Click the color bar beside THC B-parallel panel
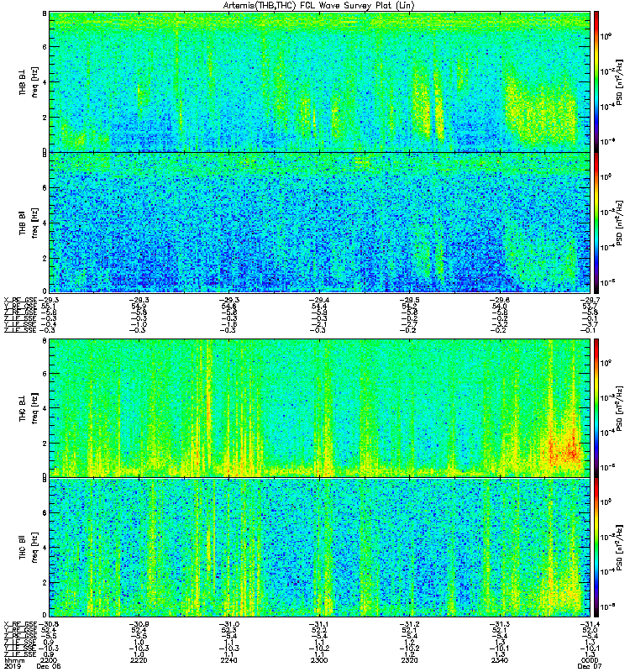Screen dimensions: 630x672 pos(596,548)
